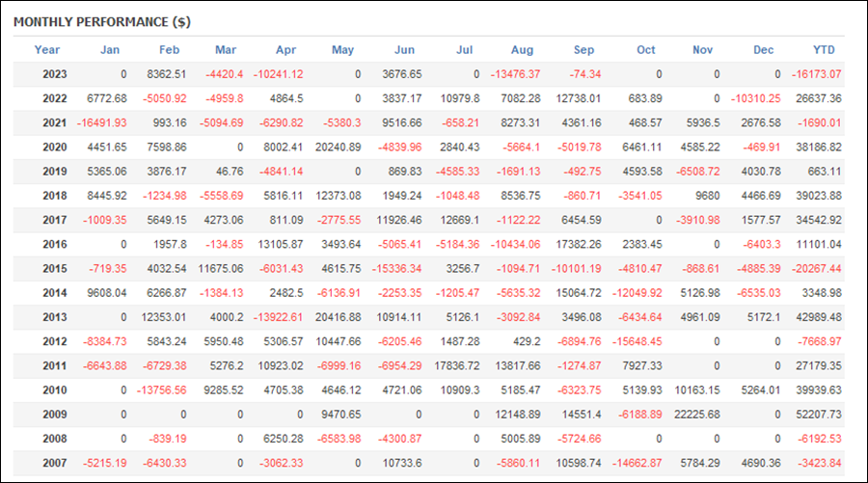Viewport: 868px width, 483px height.
Task: Click 2020 May value 20240.89
Action: tap(339, 148)
